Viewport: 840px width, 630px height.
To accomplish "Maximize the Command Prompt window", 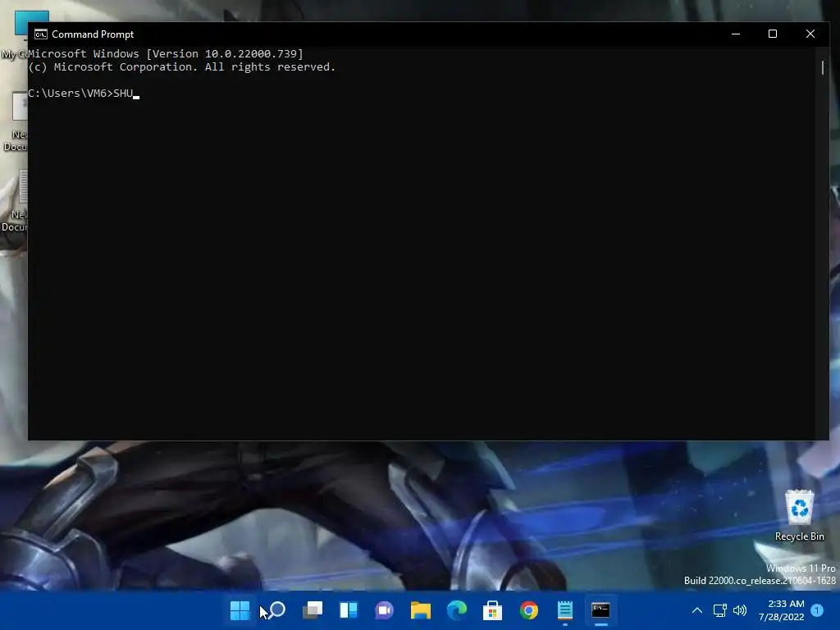I will click(x=773, y=34).
